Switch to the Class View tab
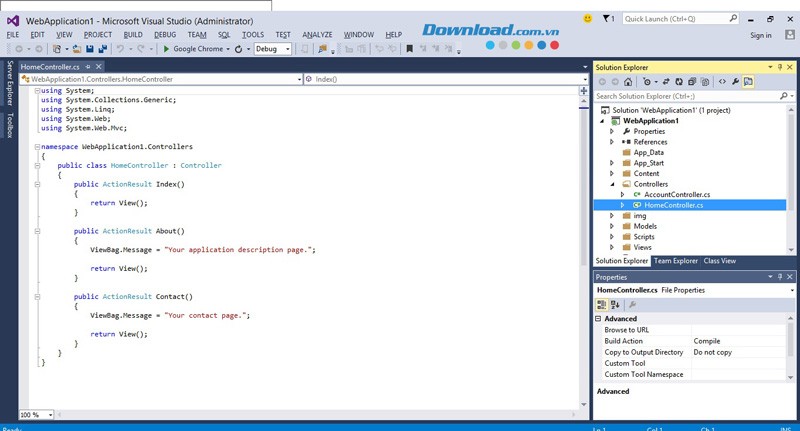The image size is (800, 431). click(719, 261)
